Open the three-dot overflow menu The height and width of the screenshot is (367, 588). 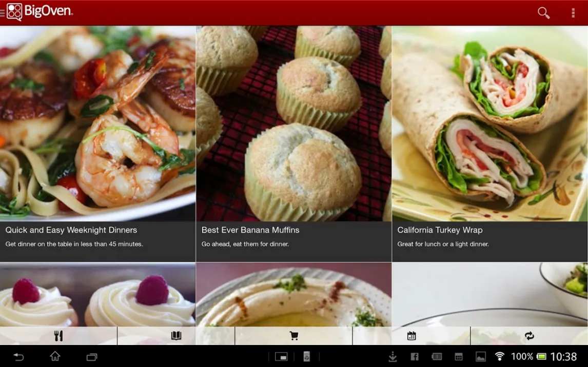573,13
